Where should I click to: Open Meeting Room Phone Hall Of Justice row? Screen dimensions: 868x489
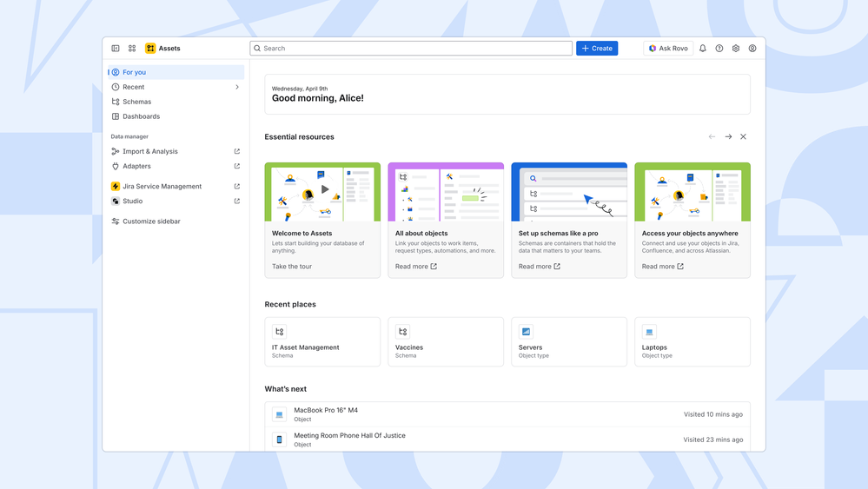pos(507,439)
